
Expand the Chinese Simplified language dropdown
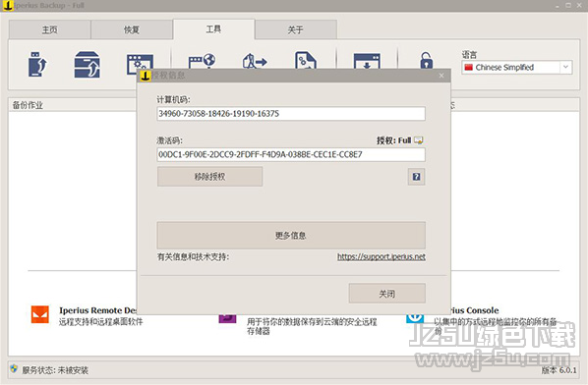565,68
